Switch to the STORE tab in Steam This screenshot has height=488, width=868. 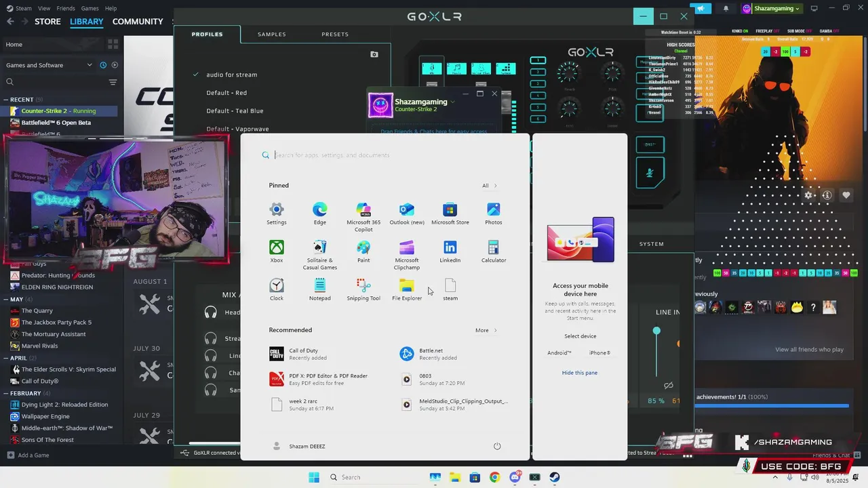pos(47,22)
